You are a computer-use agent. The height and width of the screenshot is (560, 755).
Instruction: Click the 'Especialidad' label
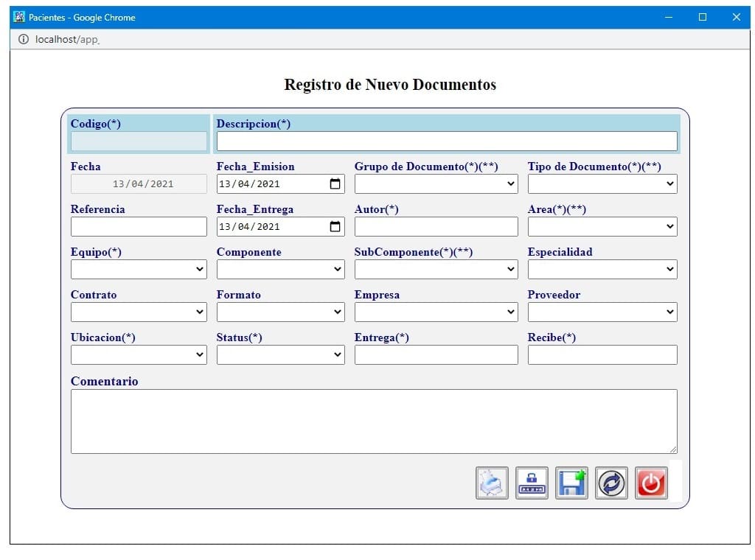coord(560,252)
